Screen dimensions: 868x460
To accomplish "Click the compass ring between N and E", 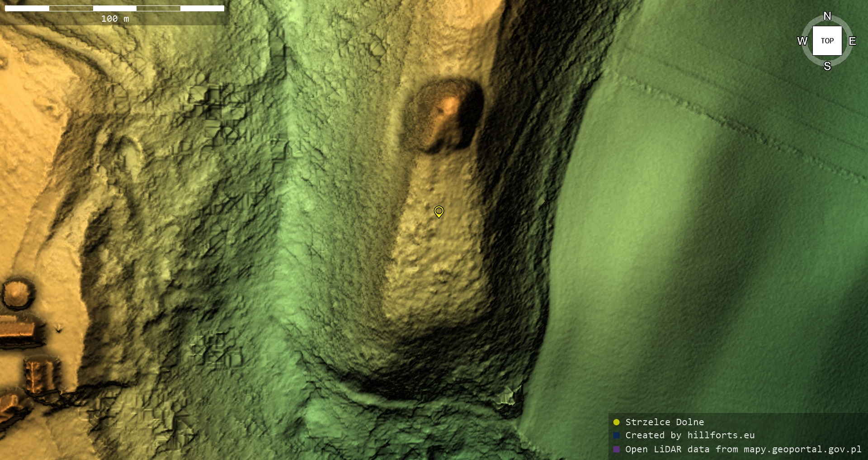I will [844, 24].
